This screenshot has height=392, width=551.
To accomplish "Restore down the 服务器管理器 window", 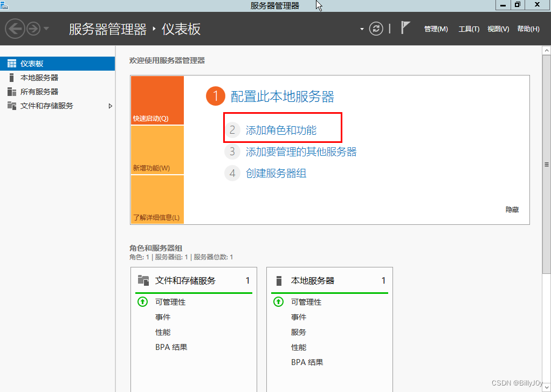I will click(x=518, y=4).
